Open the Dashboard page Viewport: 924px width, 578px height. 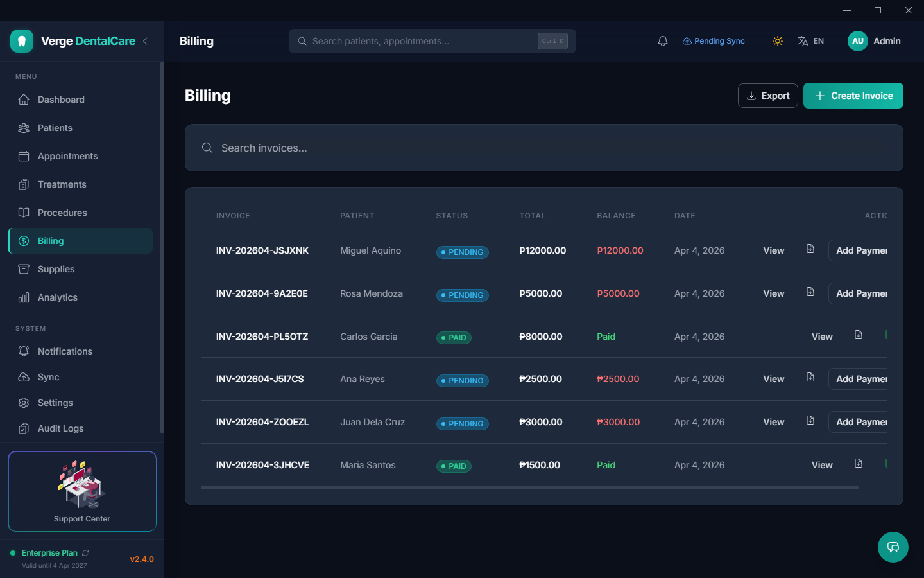pyautogui.click(x=80, y=100)
